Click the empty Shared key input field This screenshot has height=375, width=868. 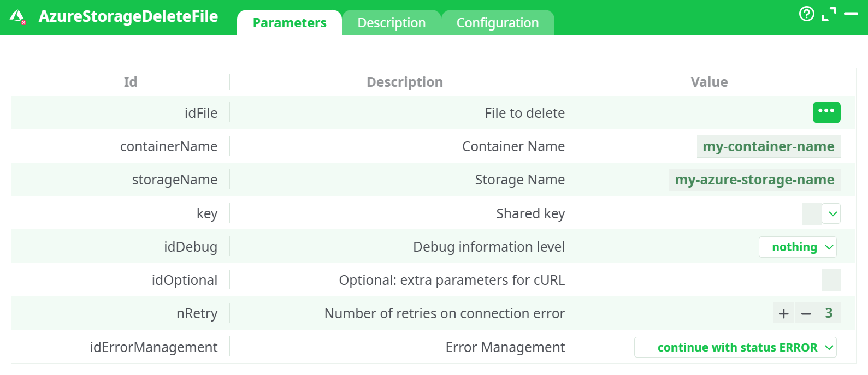click(x=812, y=214)
